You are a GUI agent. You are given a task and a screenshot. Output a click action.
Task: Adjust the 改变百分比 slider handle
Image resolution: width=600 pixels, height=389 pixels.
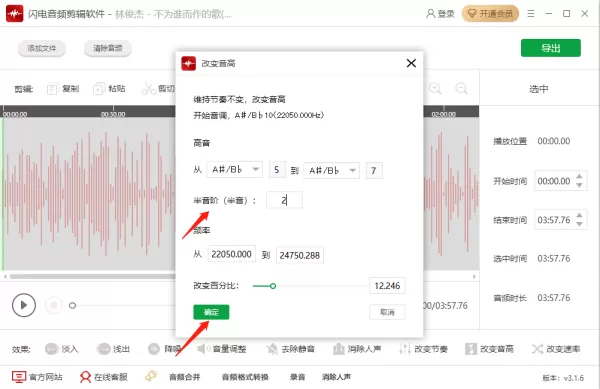[x=273, y=286]
